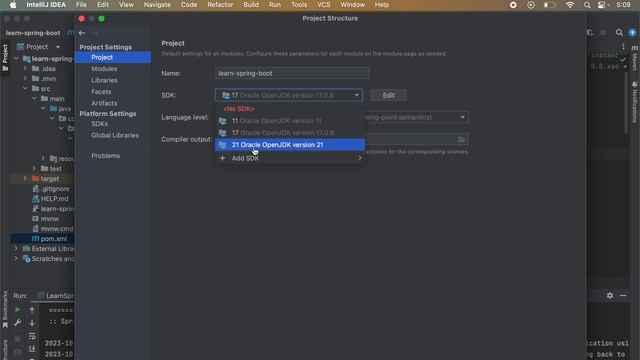Collapse the main folder
Viewport: 640px width, 360px height.
coord(34,98)
